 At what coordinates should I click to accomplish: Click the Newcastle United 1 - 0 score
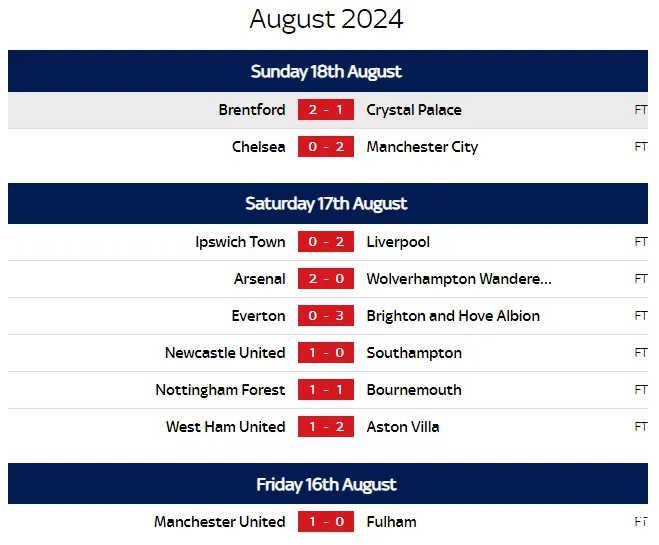326,353
